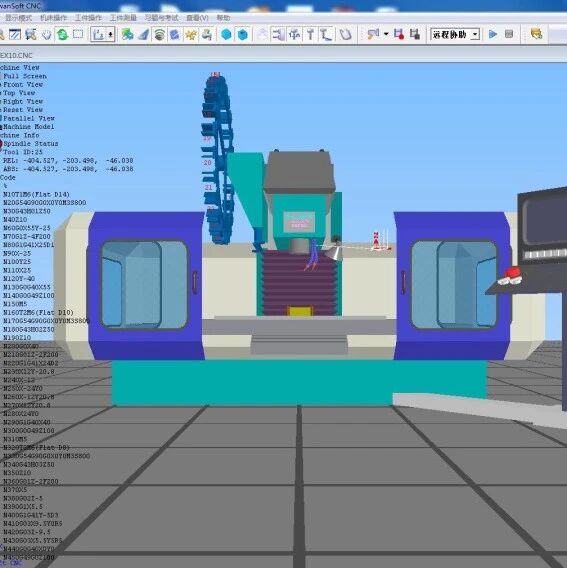Open the 远程协助 combo box
The height and width of the screenshot is (568, 567).
click(455, 34)
